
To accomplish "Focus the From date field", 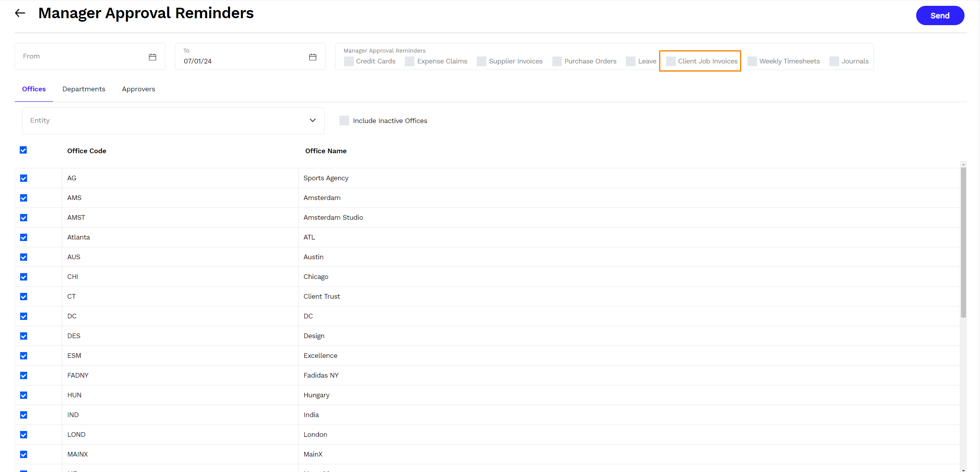I will (90, 56).
